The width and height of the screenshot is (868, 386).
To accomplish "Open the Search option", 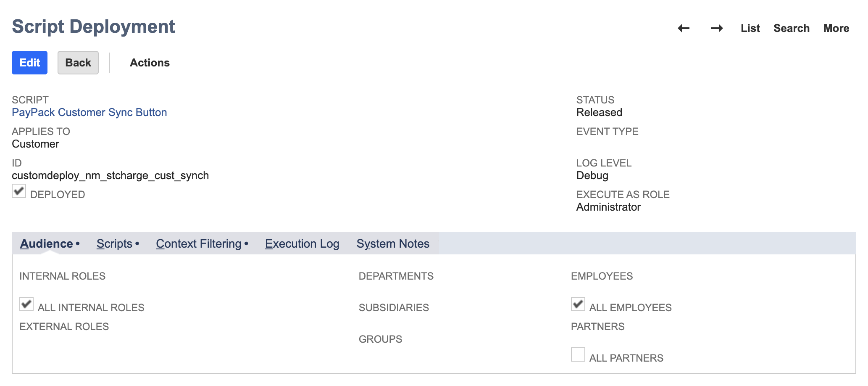I will point(792,28).
